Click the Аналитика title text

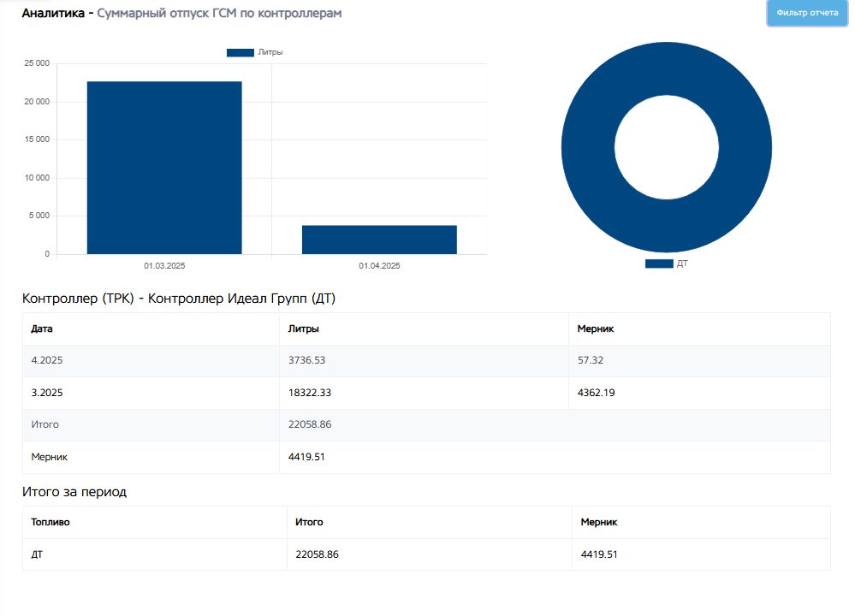(x=53, y=13)
